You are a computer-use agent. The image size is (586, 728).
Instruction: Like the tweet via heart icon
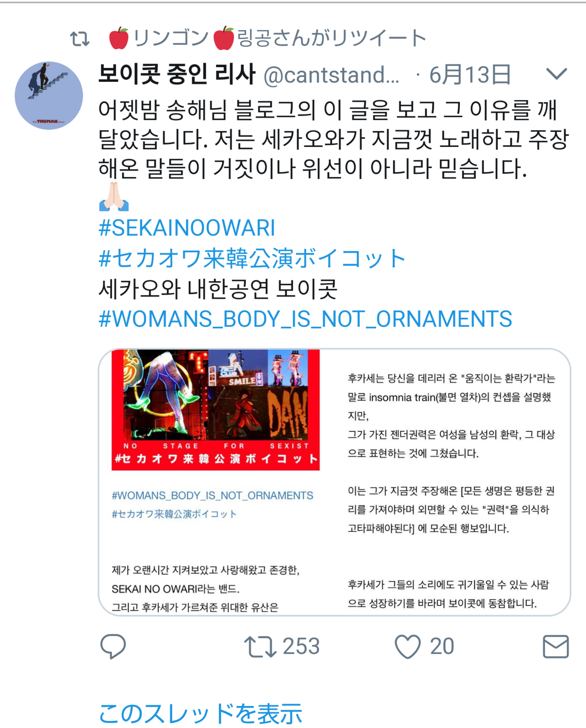pos(408,647)
